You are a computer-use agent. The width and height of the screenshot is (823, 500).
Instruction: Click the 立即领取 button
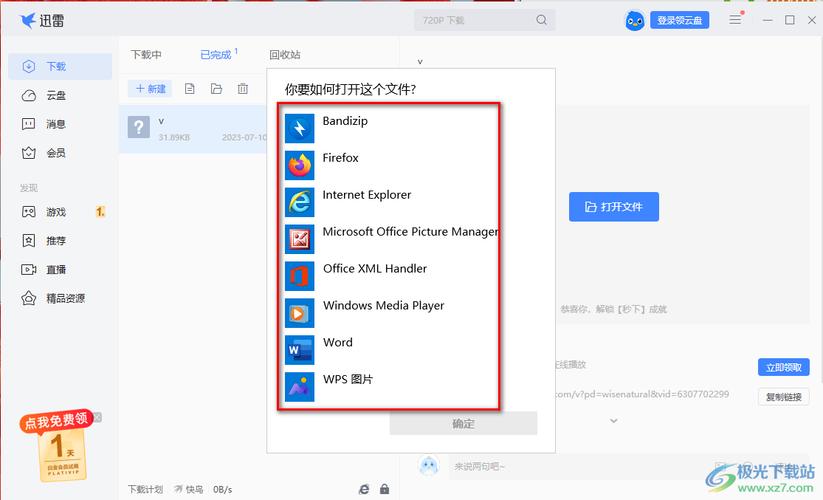point(783,367)
